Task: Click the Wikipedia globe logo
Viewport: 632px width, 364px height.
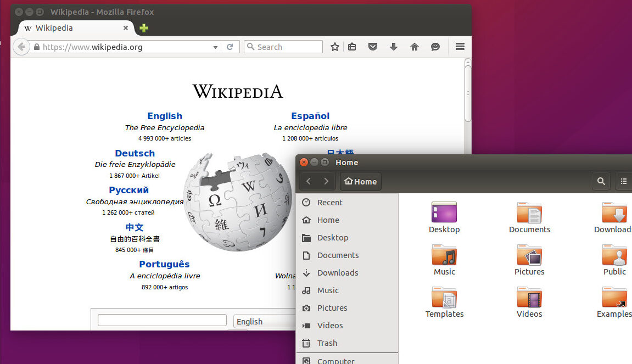Action: [x=238, y=201]
